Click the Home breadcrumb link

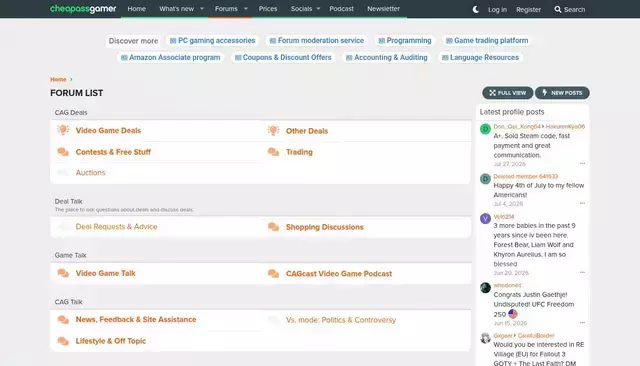pos(58,79)
